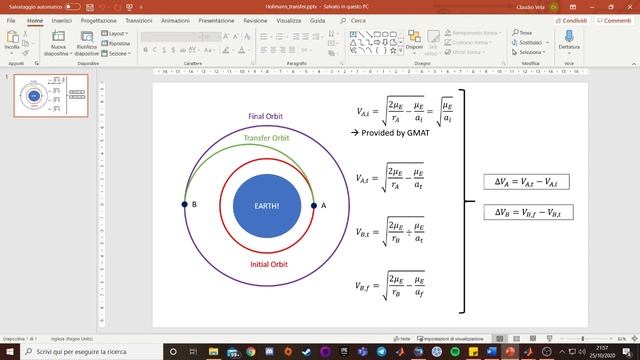Click the Incolla paste icon
Screen dimensions: 640x360
(x=12, y=37)
